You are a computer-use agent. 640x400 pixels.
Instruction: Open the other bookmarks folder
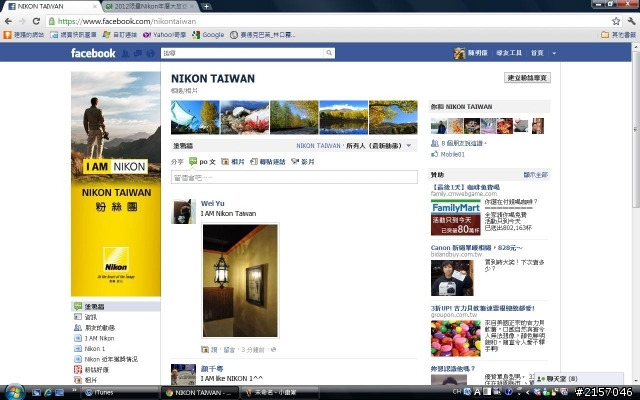[618, 35]
